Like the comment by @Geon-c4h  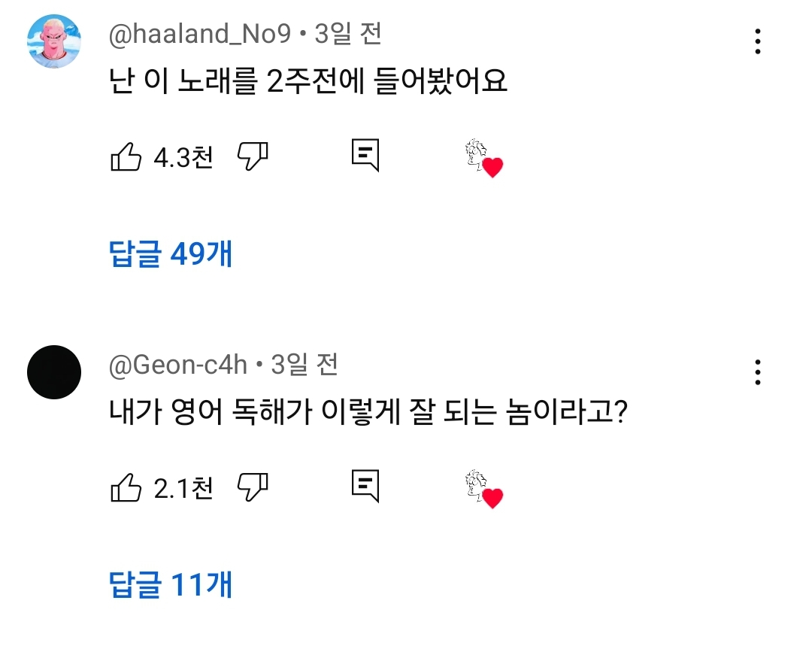coord(126,488)
